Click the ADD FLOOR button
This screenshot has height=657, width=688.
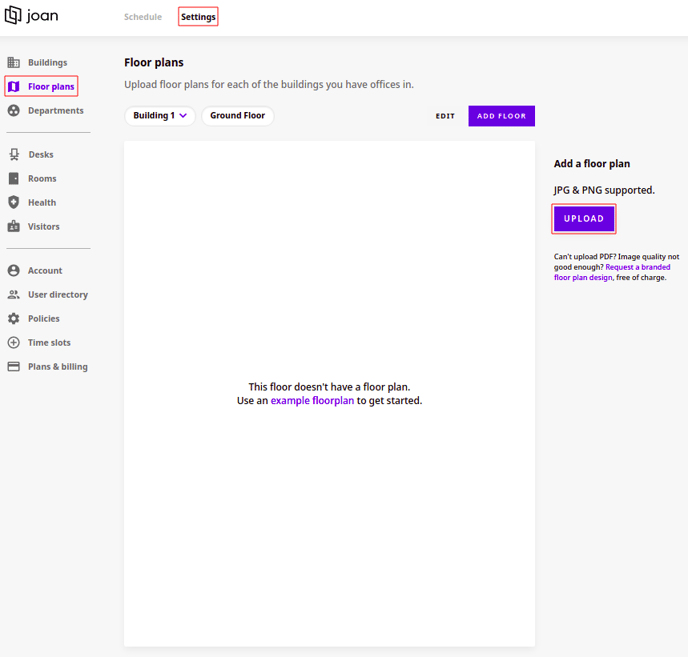click(502, 116)
